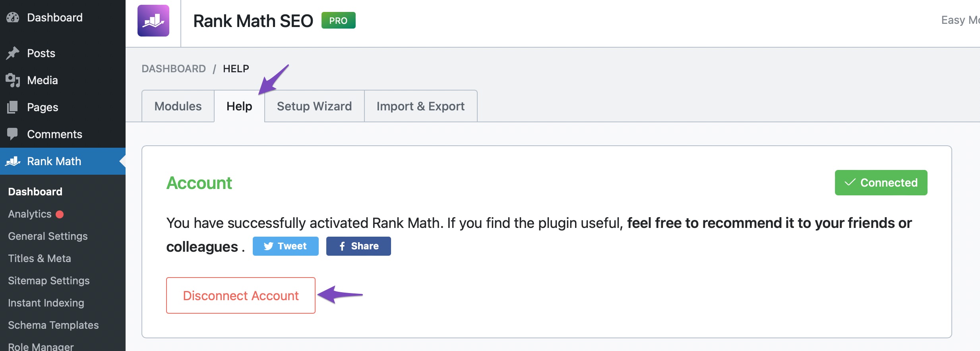Click the Media library icon
980x351 pixels.
tap(13, 80)
